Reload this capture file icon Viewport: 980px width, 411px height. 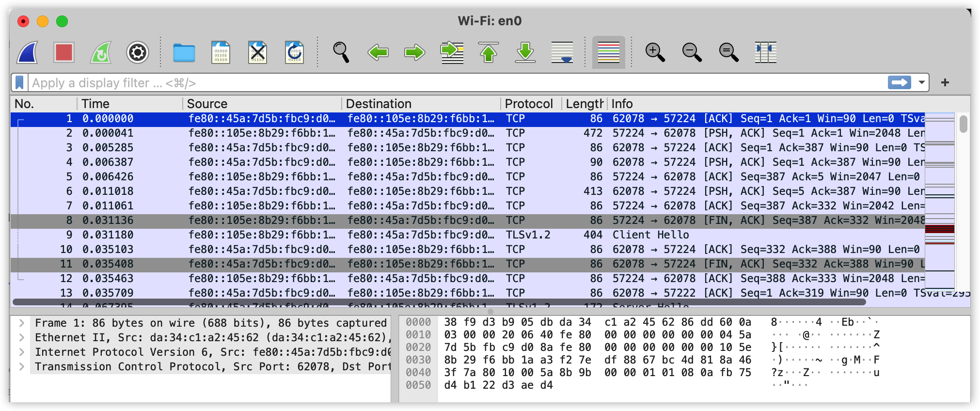click(x=295, y=52)
